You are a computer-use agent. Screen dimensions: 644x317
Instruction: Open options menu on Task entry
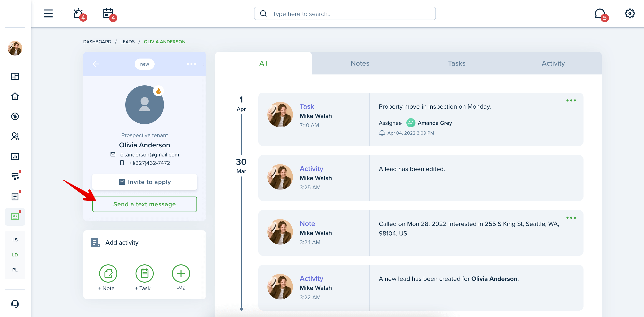571,100
